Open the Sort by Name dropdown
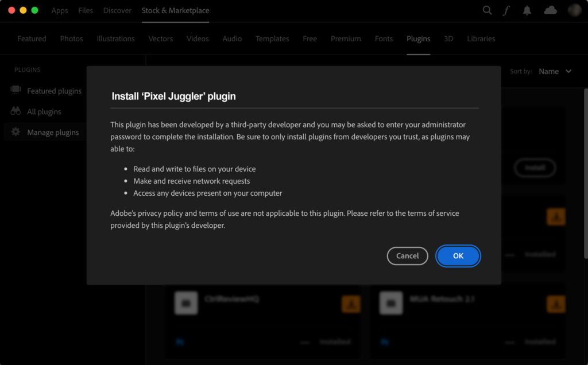 pyautogui.click(x=555, y=71)
